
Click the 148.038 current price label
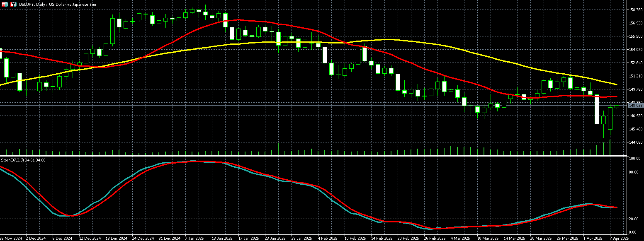click(635, 106)
